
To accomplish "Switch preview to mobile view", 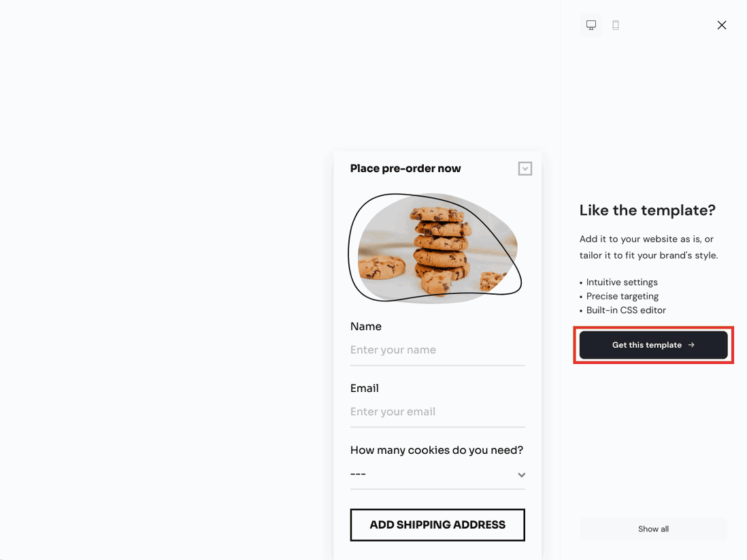I will click(616, 24).
